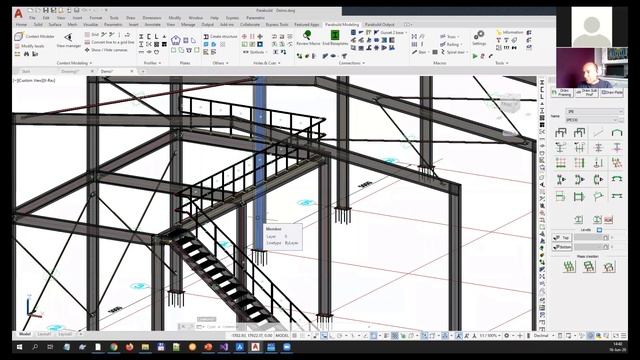Image resolution: width=640 pixels, height=360 pixels.
Task: Select the I-beam profile icon in Profiles
Action: click(x=141, y=37)
